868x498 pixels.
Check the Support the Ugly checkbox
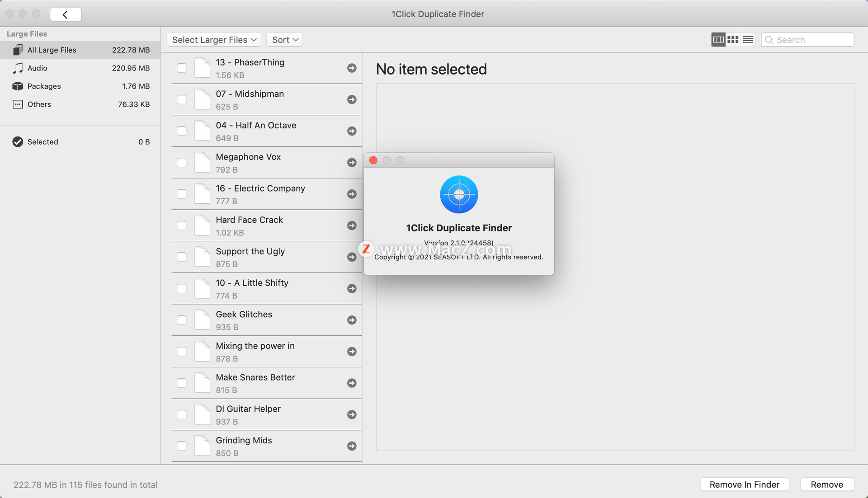click(182, 257)
